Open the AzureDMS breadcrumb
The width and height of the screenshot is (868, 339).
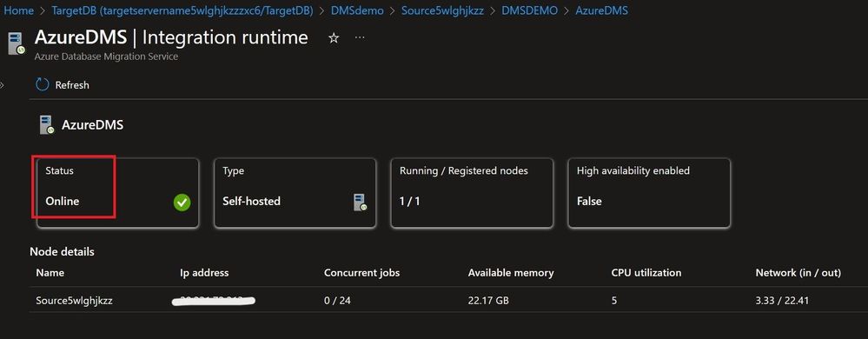(x=601, y=10)
